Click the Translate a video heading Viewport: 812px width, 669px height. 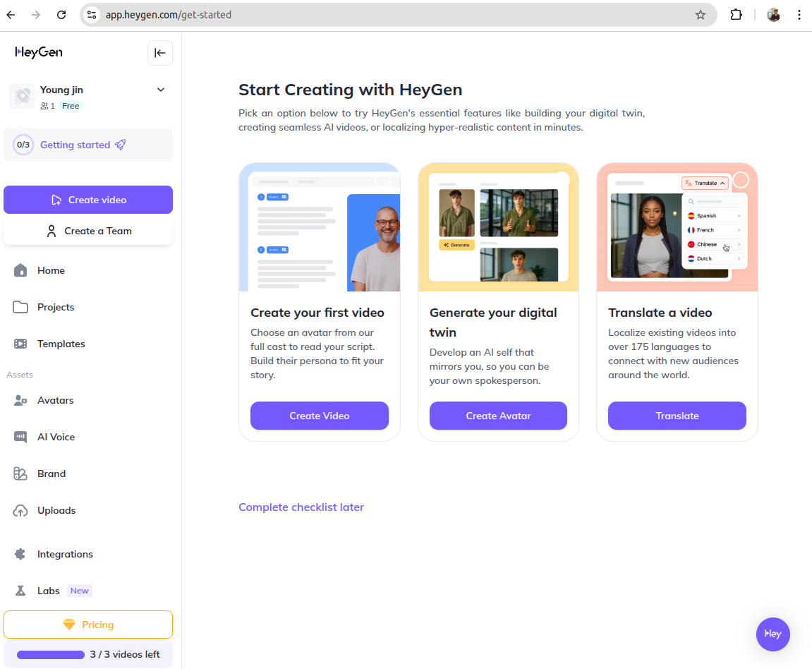[660, 313]
